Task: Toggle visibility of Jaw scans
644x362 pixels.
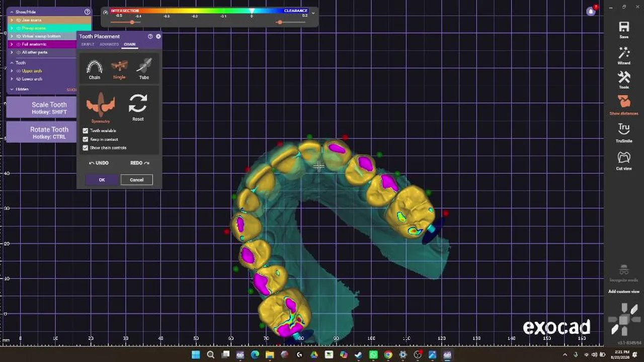Action: coord(19,20)
